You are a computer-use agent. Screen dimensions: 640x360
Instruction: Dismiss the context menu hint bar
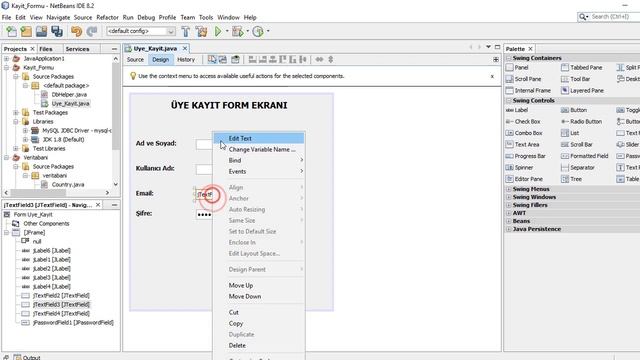[492, 76]
